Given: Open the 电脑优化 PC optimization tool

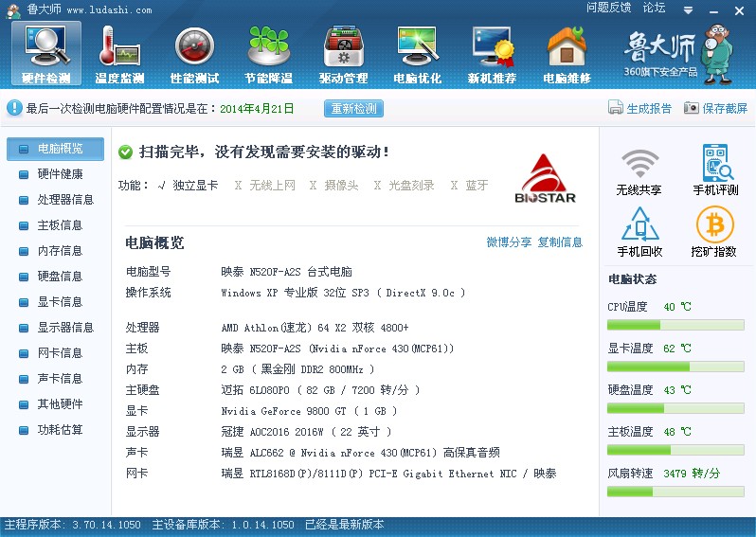Looking at the screenshot, I should [x=418, y=53].
